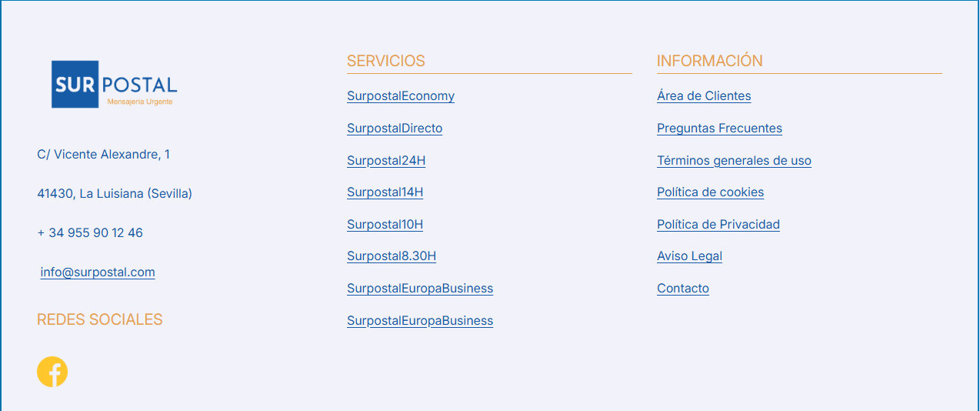Screen dimensions: 980x411
Task: Open the Aviso Legal page
Action: pyautogui.click(x=689, y=256)
